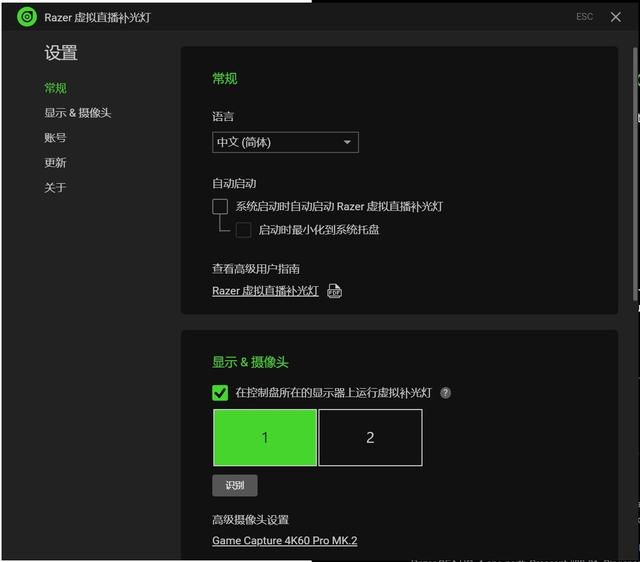This screenshot has width=640, height=562.
Task: Click the 自动启动 section label
Action: [234, 184]
